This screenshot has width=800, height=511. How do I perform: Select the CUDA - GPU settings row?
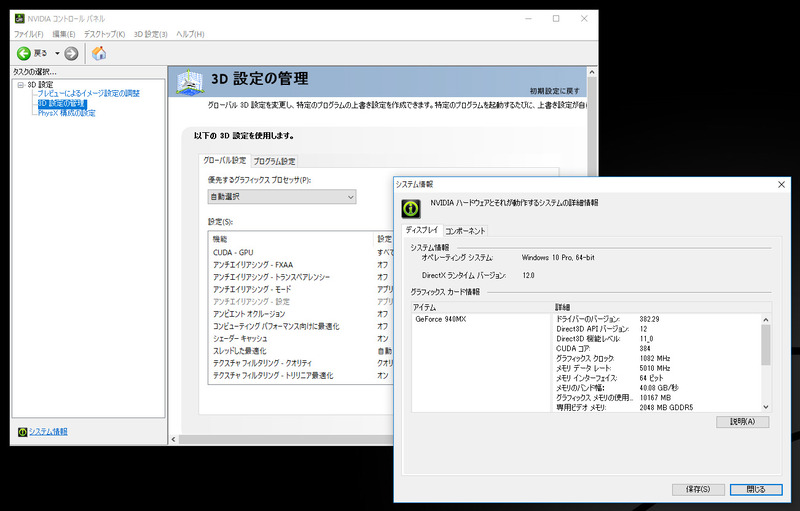pos(301,252)
